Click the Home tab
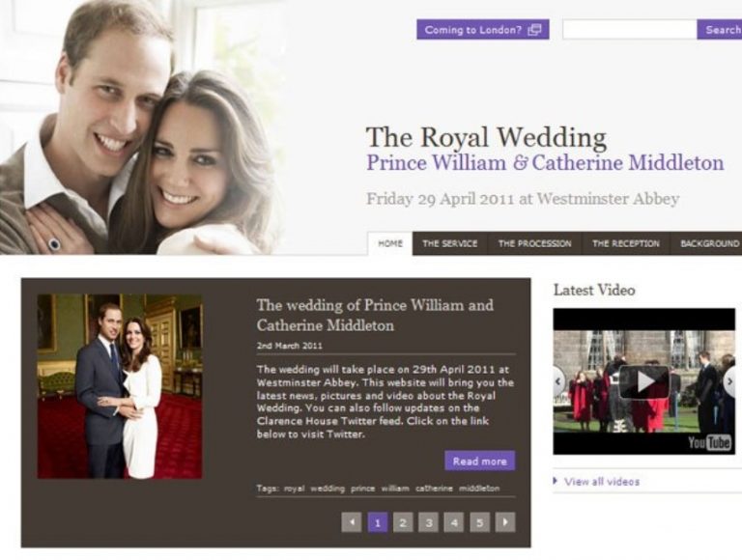The height and width of the screenshot is (560, 742). coord(390,243)
